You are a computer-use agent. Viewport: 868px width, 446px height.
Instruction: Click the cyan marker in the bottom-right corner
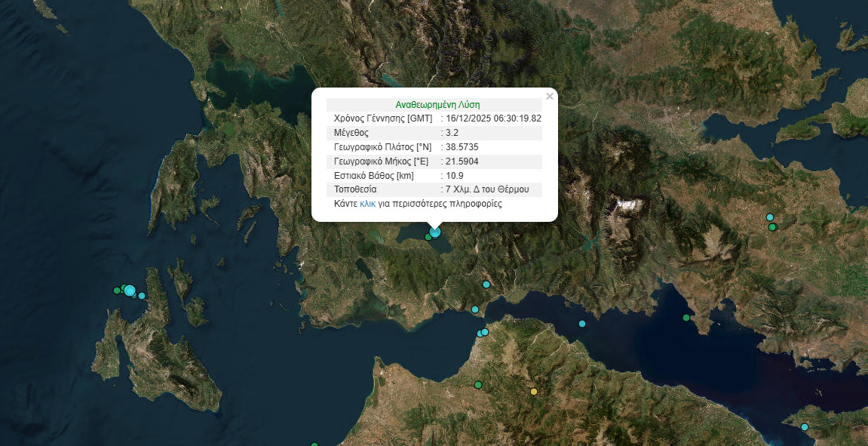805,427
